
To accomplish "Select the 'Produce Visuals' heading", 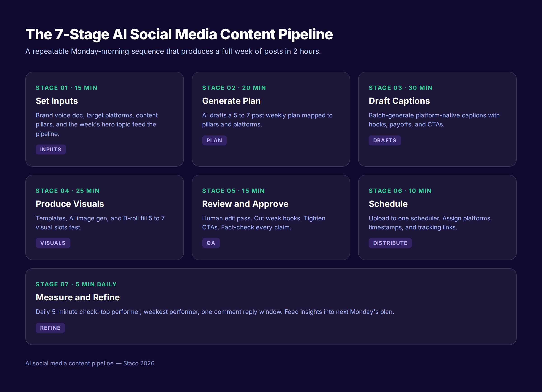I will pos(70,204).
